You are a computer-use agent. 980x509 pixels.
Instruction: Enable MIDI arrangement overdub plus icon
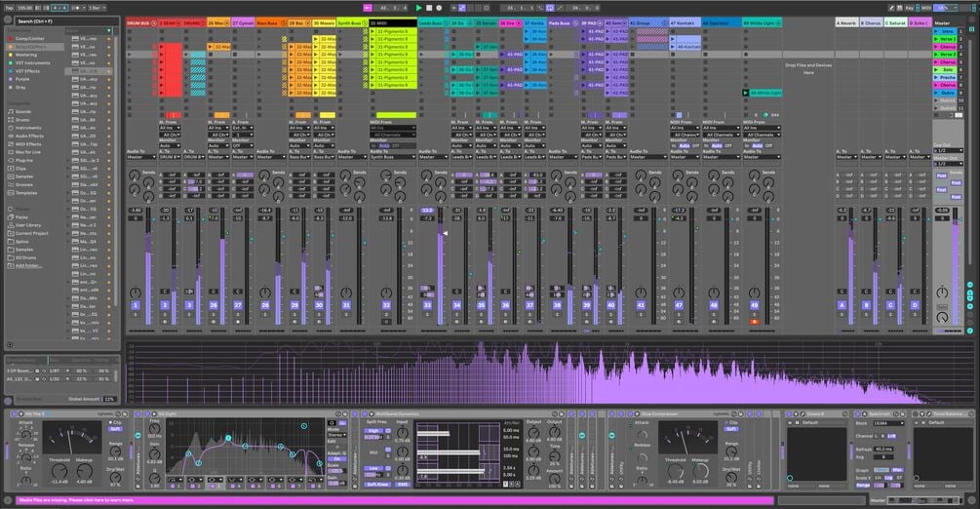coord(453,8)
